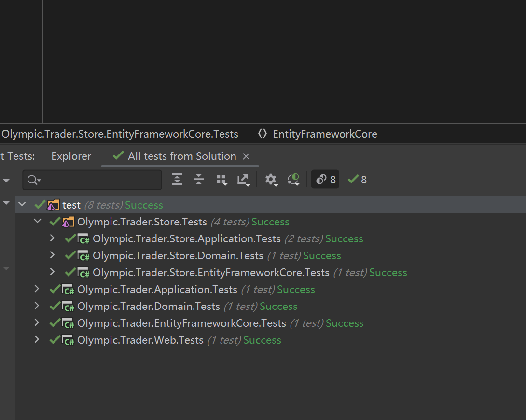Screen dimensions: 526x420
Task: Switch to the Explorer tab
Action: pyautogui.click(x=71, y=156)
